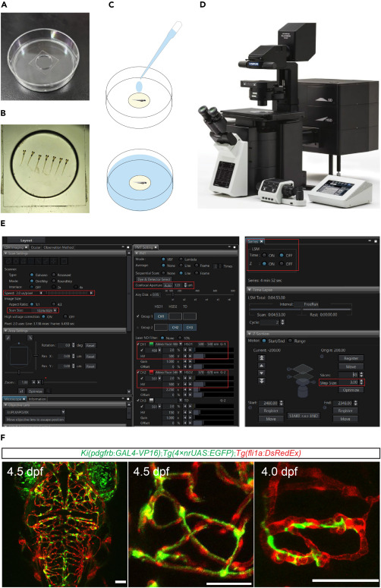Click the Z fast move down double-arrow icon
Viewport: 381px width, 588px height.
[x=262, y=380]
